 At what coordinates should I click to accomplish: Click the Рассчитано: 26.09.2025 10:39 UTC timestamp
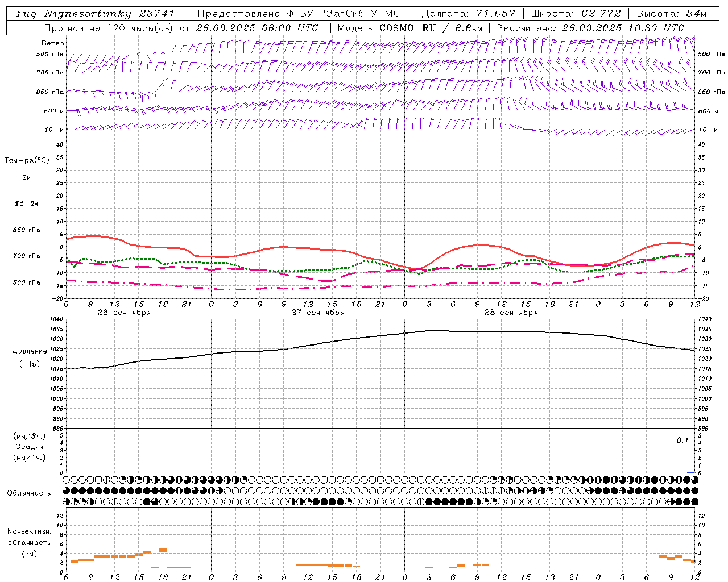tap(590, 27)
